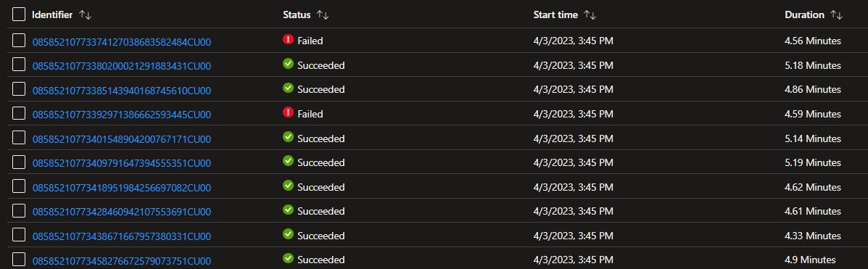
Task: Sort runs by Status column arrows
Action: pos(322,15)
